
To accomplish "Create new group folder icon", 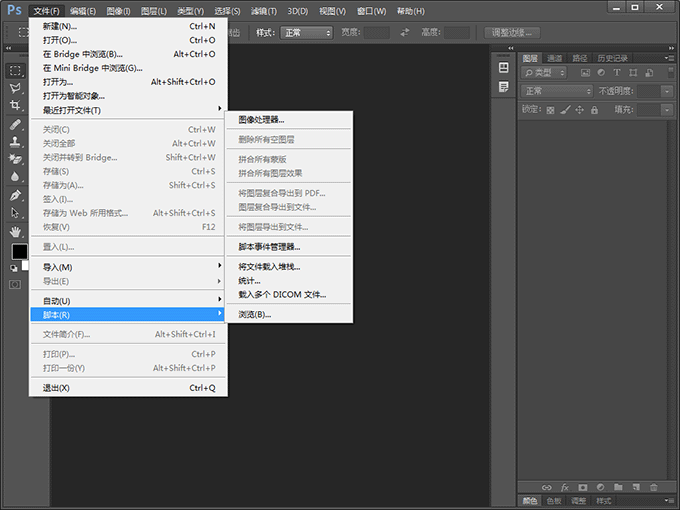I will [x=618, y=487].
